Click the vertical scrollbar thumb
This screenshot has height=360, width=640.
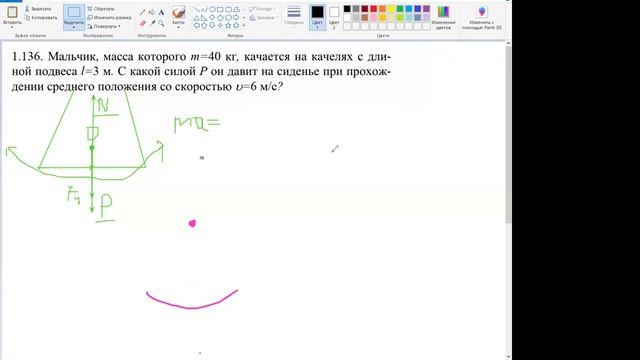509,135
